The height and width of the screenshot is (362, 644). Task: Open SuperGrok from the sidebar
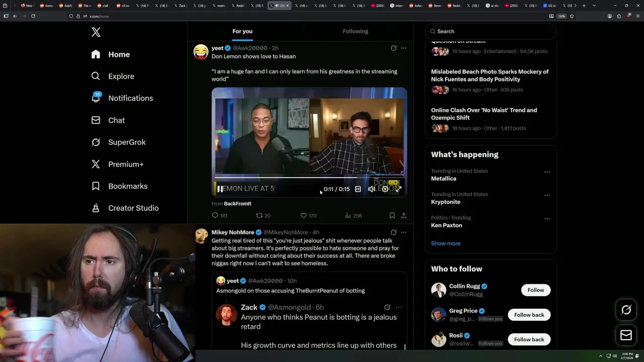click(118, 142)
